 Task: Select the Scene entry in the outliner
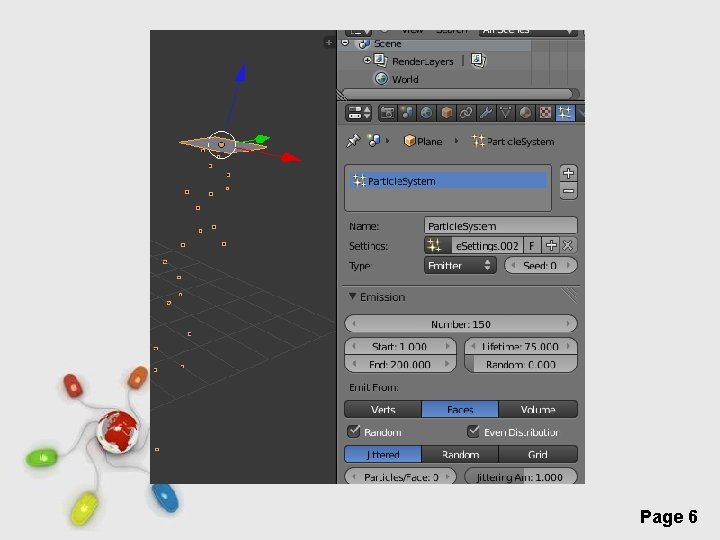[388, 44]
